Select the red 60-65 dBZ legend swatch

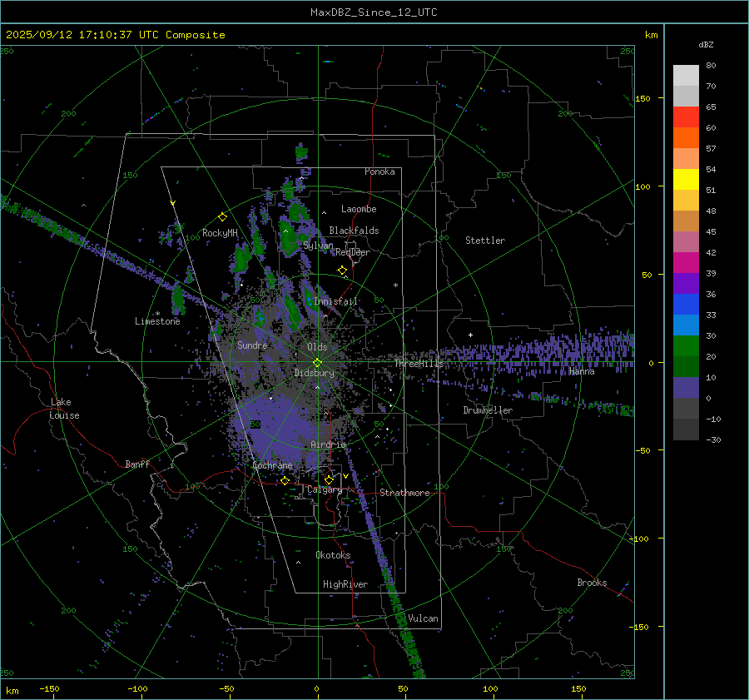click(x=686, y=117)
